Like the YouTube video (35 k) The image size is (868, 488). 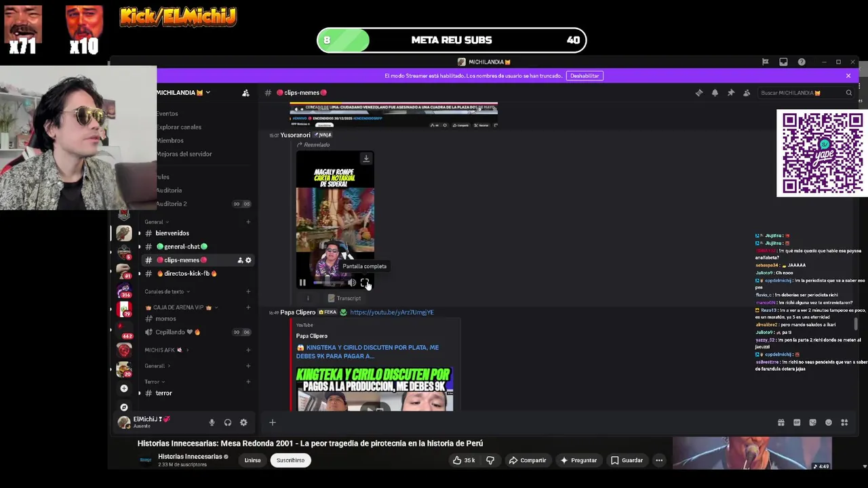(x=465, y=460)
